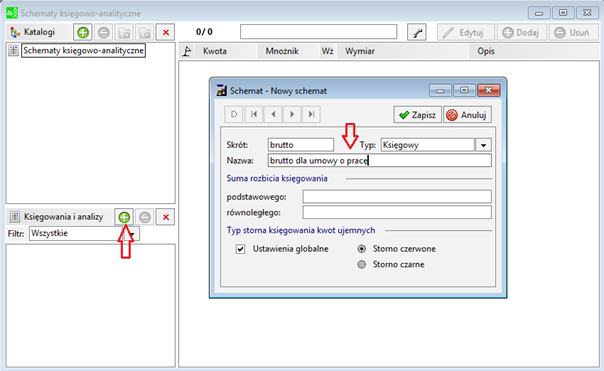
Task: Open the Filtr Wszystkie dropdown
Action: tap(131, 233)
